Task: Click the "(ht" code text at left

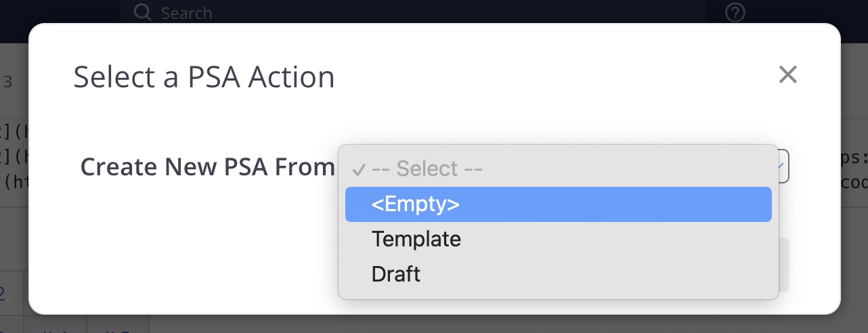Action: 15,183
